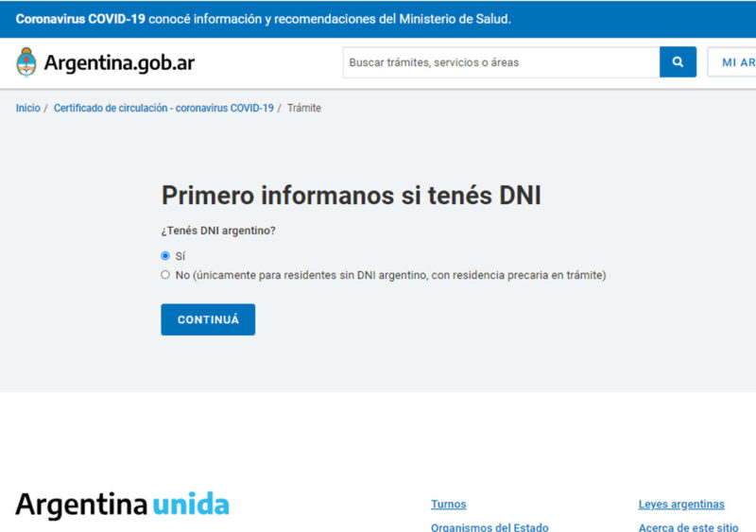Open the Turnos footer link

click(448, 505)
